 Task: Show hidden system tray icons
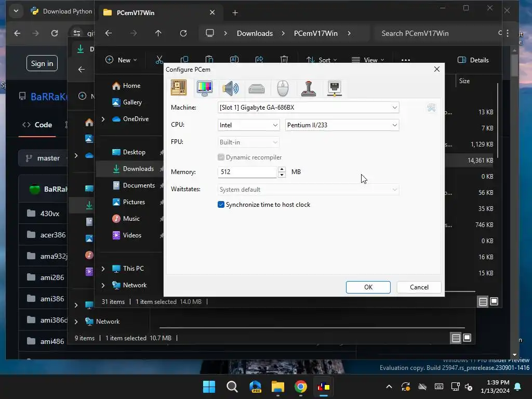[389, 387]
